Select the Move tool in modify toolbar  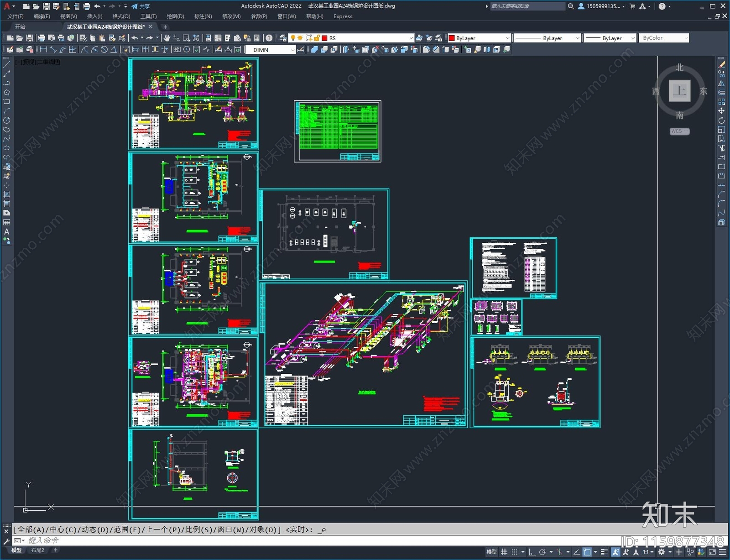click(721, 111)
